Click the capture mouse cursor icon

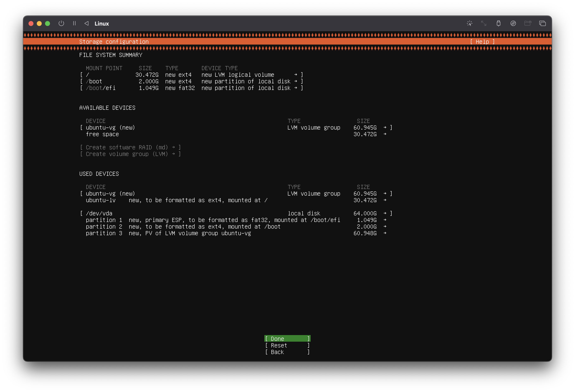tap(469, 24)
